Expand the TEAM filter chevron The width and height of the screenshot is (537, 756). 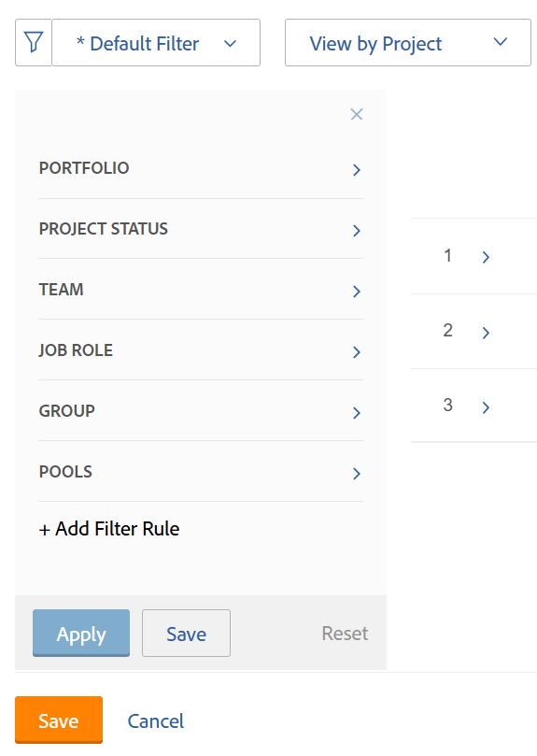(x=357, y=292)
